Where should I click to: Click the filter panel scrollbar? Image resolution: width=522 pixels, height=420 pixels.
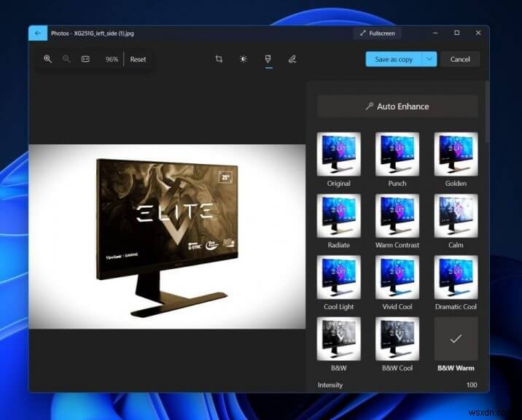(487, 112)
